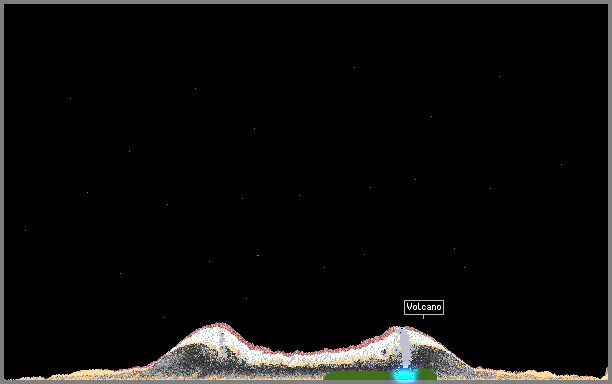Screen dimensions: 612x384
Task: Click the pink pile at bottom-right corner
Action: click(607, 373)
